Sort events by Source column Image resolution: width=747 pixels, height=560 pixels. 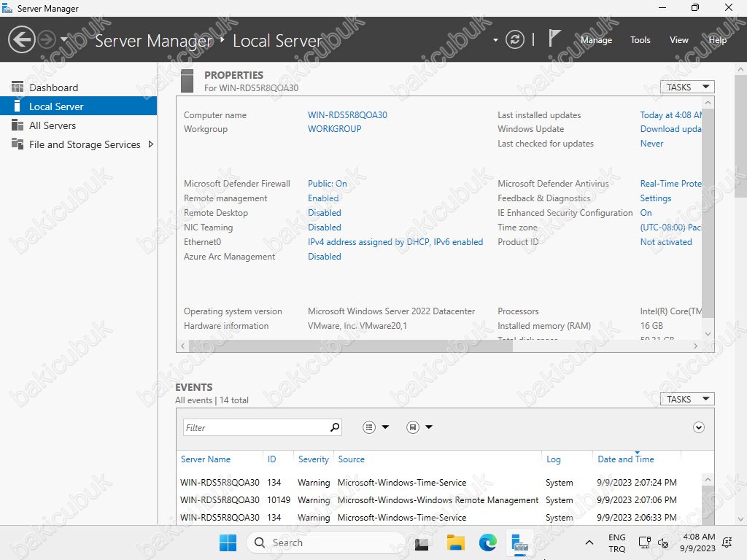click(351, 459)
